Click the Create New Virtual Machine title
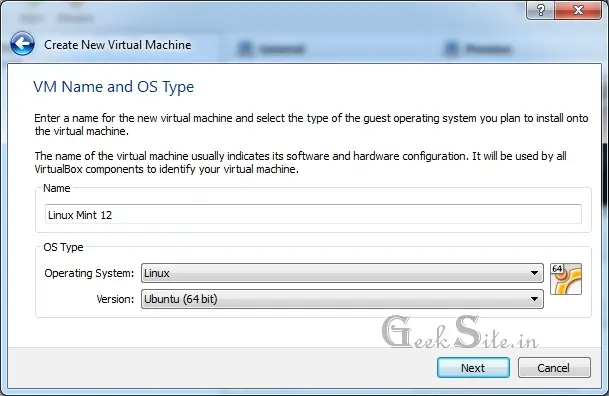This screenshot has height=396, width=609. coord(118,45)
